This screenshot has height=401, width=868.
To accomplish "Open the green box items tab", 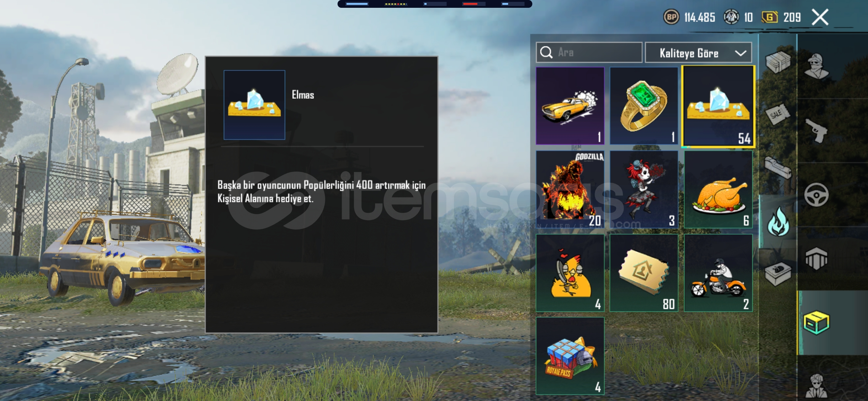I will (817, 323).
